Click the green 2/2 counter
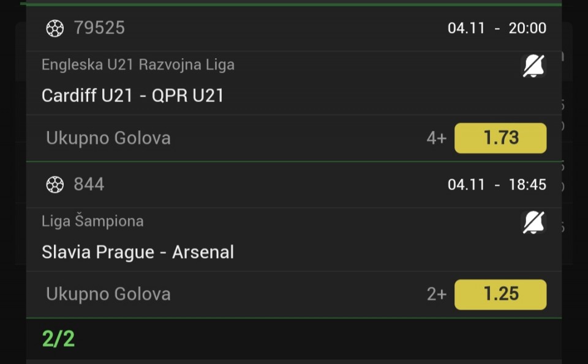This screenshot has width=588, height=364. click(58, 339)
